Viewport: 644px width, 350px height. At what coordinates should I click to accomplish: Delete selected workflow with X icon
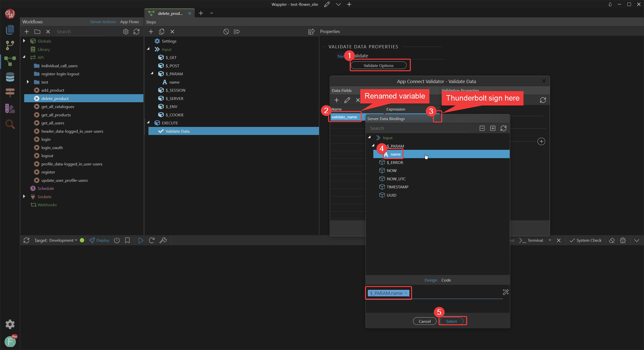pyautogui.click(x=48, y=31)
